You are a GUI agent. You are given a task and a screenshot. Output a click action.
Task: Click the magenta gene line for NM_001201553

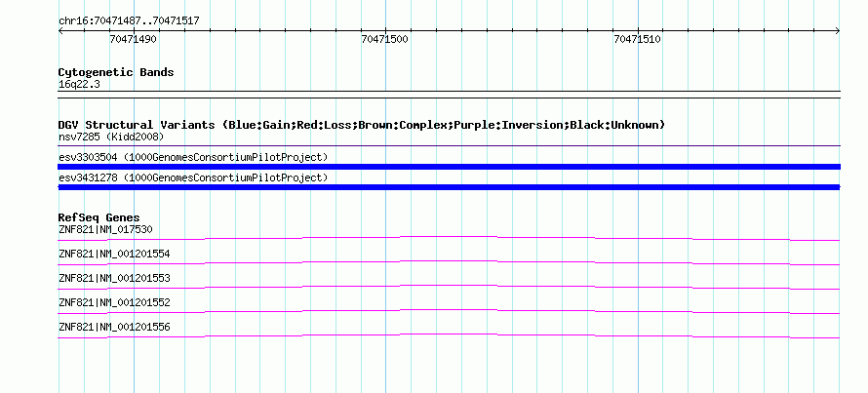449,287
